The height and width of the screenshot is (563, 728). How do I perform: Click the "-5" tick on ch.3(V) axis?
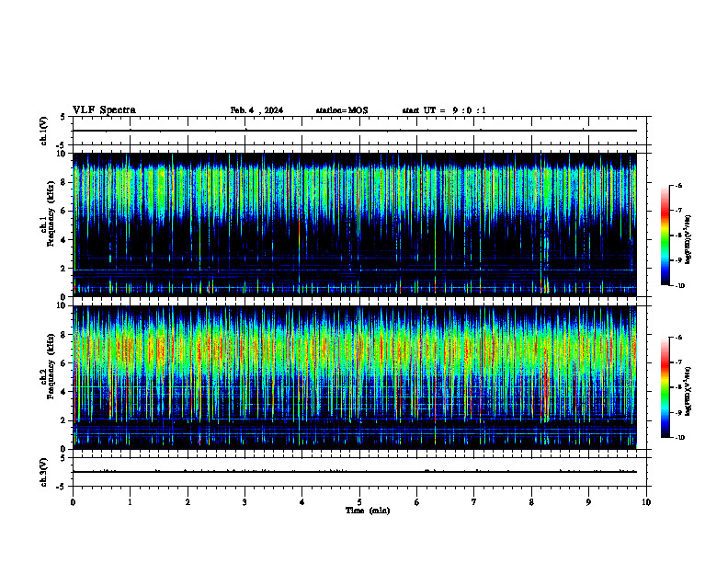(x=63, y=487)
